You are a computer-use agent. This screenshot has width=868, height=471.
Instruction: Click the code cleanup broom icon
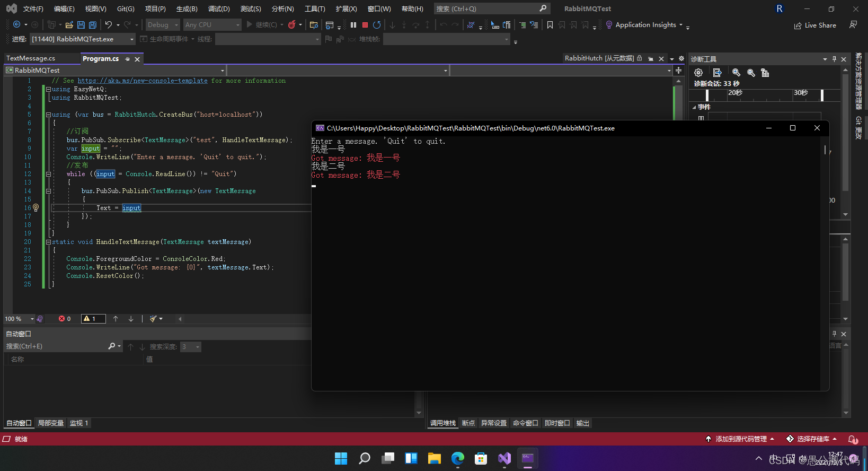pyautogui.click(x=153, y=319)
